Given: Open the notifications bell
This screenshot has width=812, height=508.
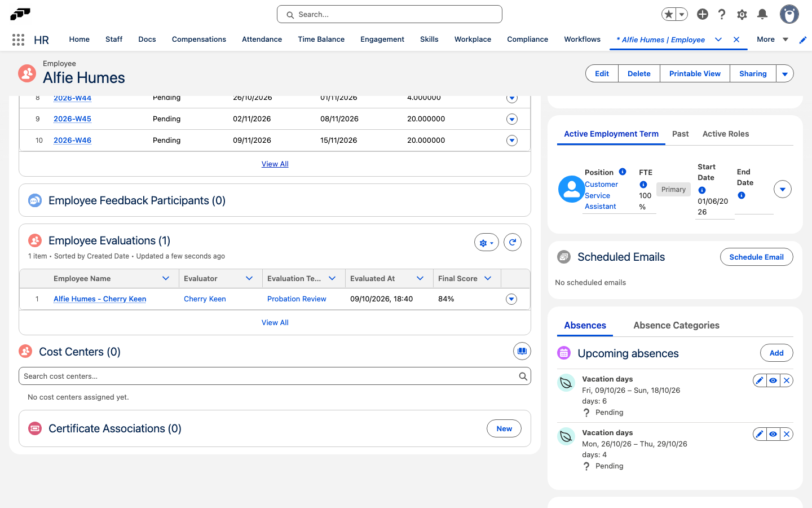Looking at the screenshot, I should click(x=762, y=14).
